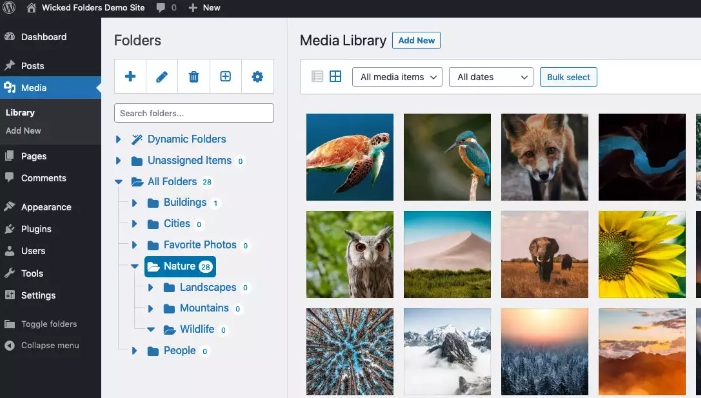The image size is (701, 398).
Task: Click the expand all folders icon
Action: point(225,76)
